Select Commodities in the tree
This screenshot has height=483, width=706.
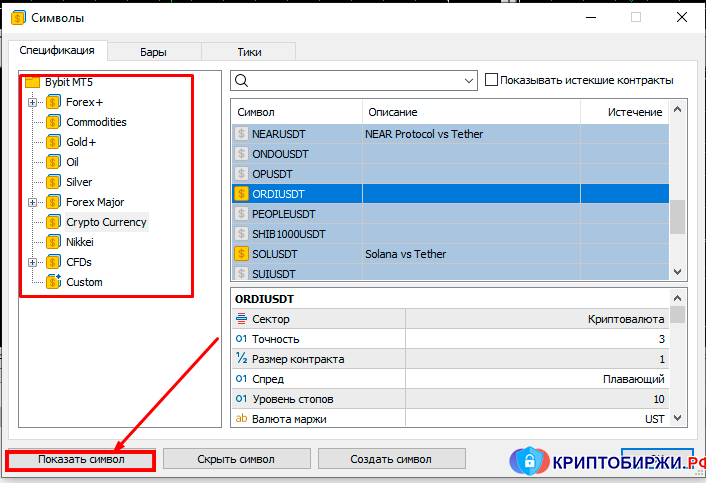[x=96, y=122]
